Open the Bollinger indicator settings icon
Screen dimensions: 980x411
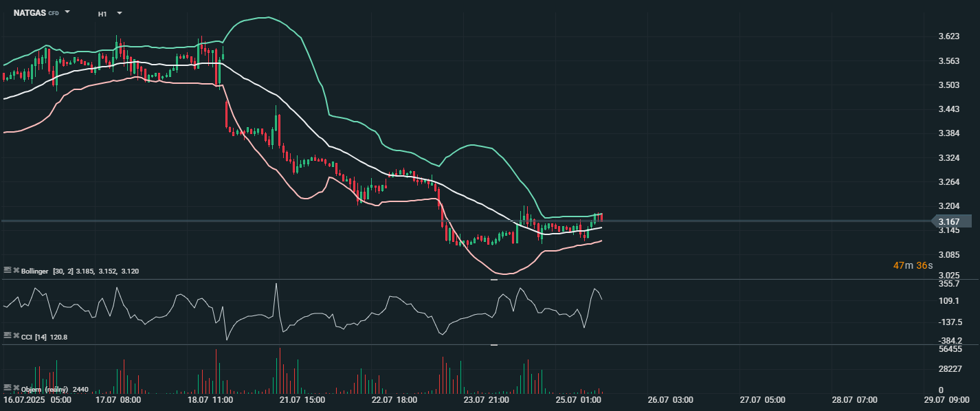tap(7, 271)
